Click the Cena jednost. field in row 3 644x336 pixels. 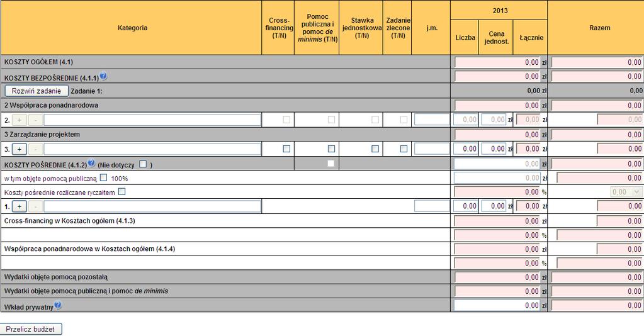pyautogui.click(x=494, y=148)
